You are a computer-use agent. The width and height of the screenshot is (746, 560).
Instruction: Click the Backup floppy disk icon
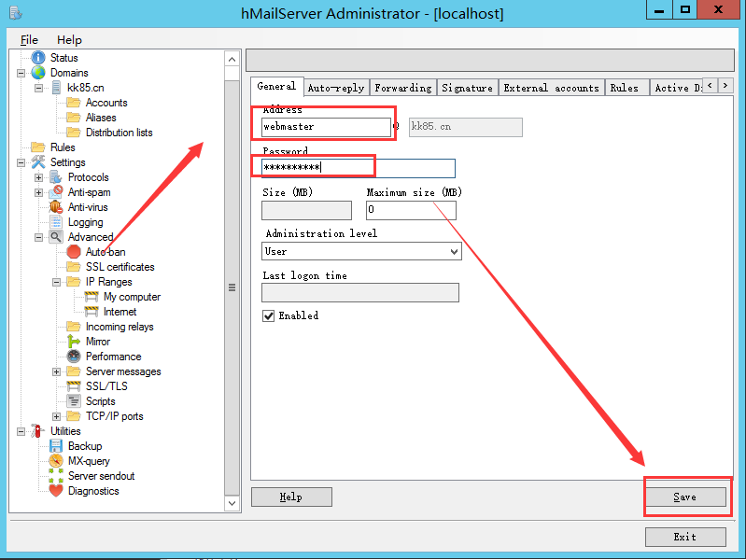56,446
